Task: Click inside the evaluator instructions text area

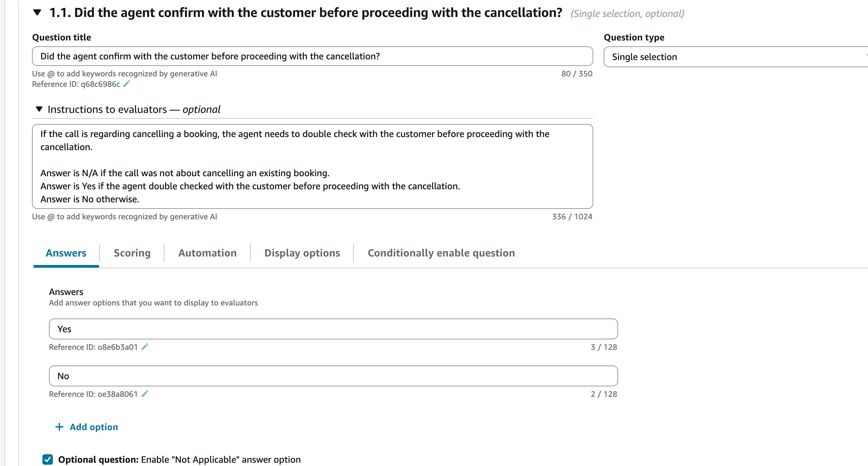Action: [x=312, y=166]
